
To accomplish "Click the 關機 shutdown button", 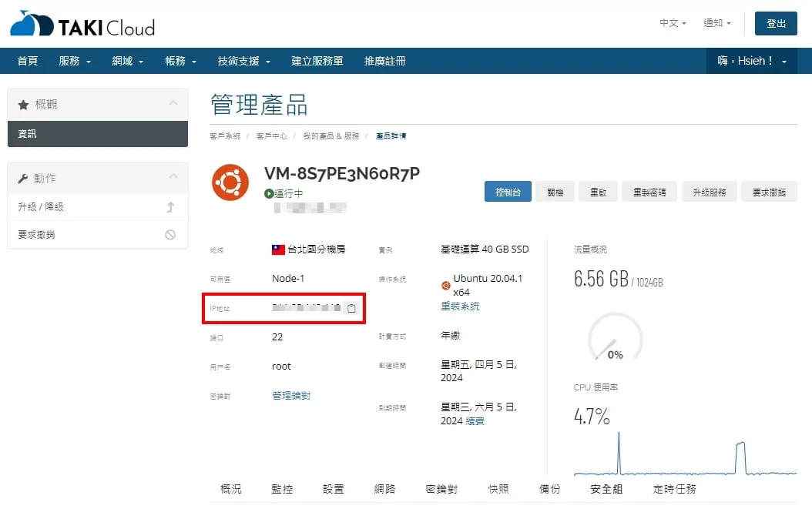I will 555,192.
